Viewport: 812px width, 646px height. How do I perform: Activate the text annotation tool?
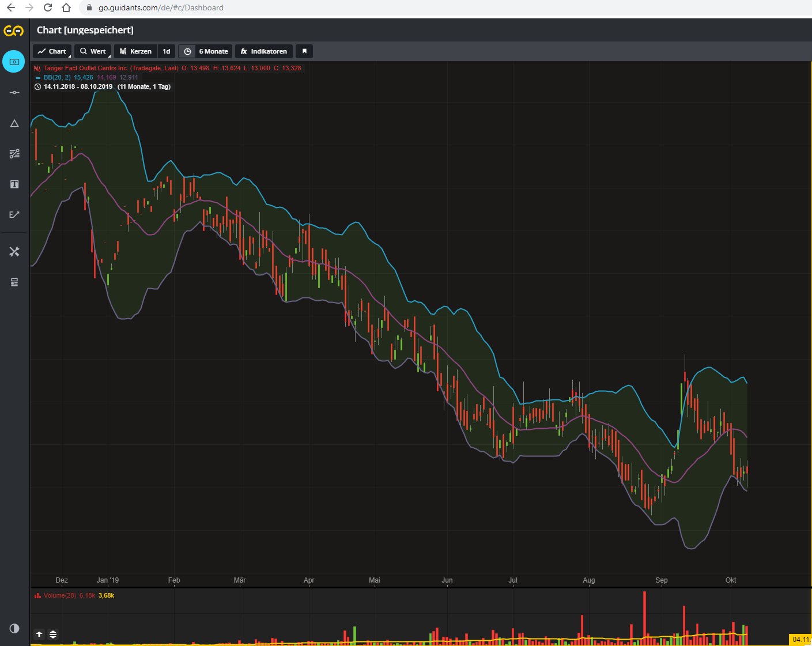pos(14,184)
